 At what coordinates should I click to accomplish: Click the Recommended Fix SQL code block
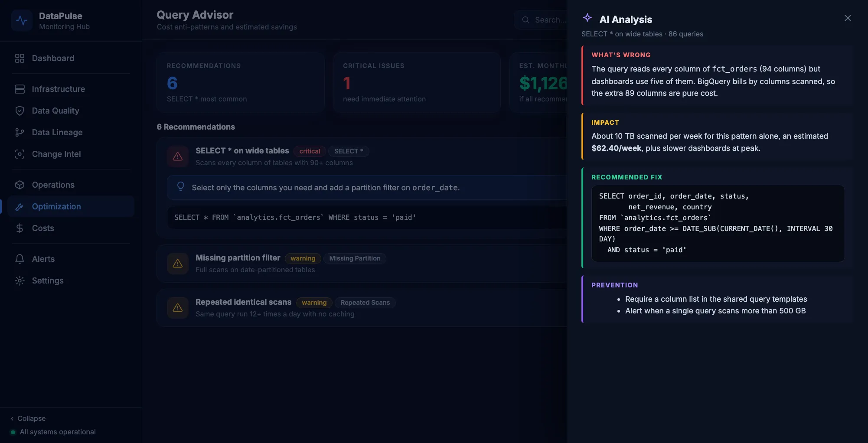coord(718,223)
